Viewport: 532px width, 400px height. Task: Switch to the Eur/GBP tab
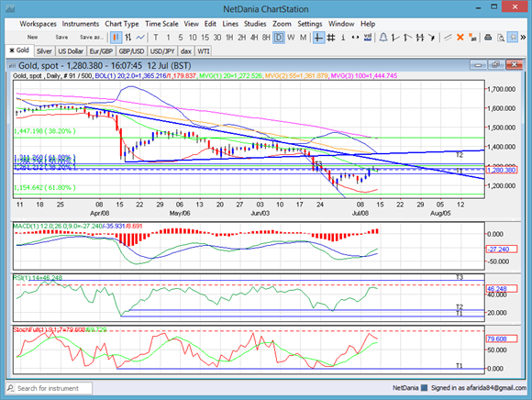tap(101, 51)
